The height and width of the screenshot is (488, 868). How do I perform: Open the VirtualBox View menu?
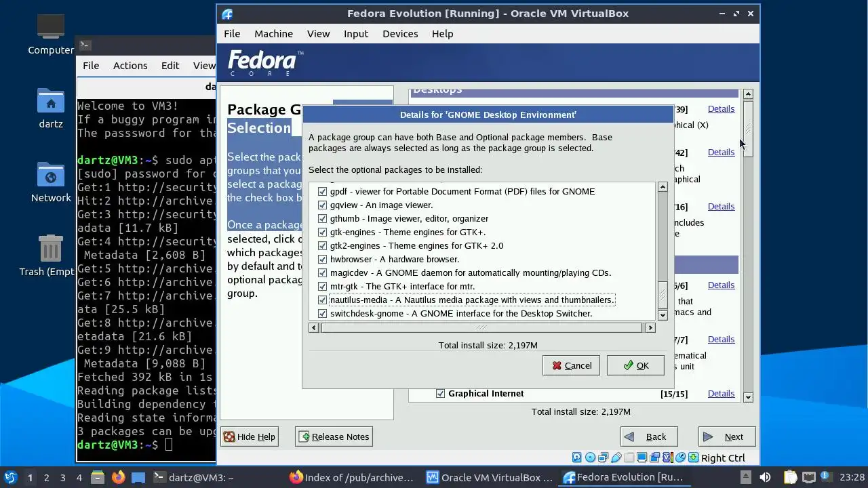318,33
